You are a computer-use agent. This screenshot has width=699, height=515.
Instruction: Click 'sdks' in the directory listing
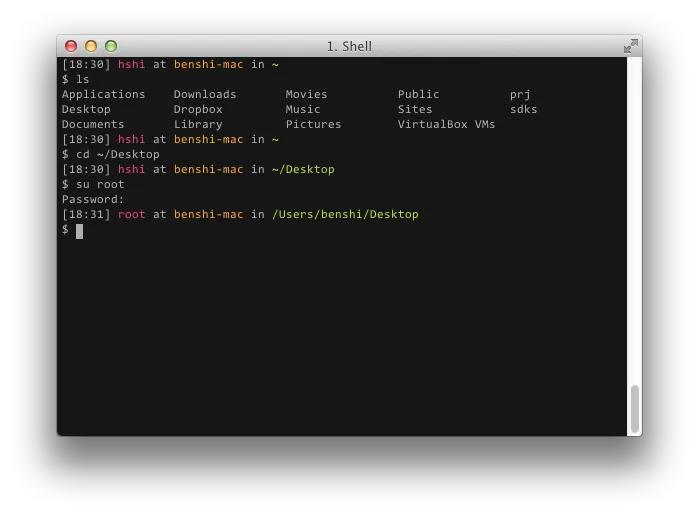pyautogui.click(x=523, y=109)
